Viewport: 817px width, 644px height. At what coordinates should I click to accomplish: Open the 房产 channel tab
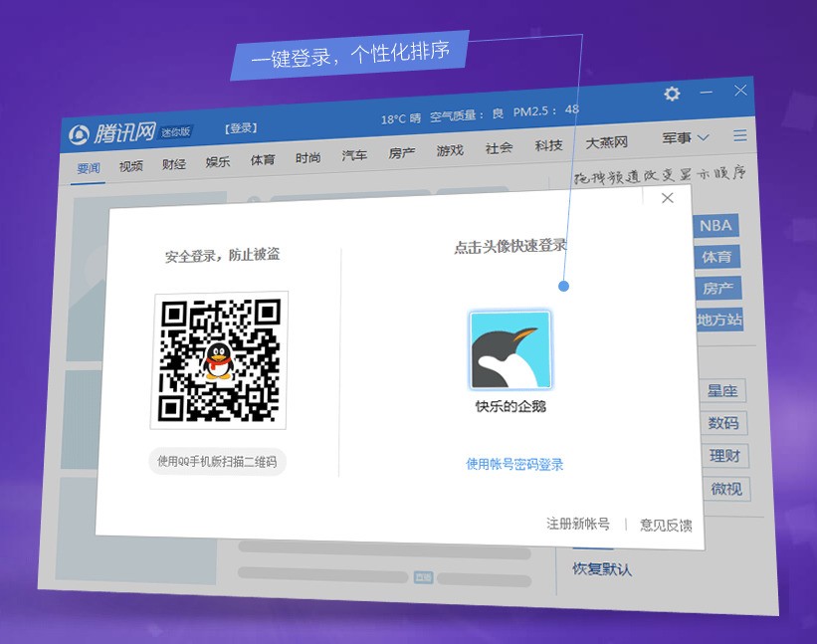pos(402,152)
